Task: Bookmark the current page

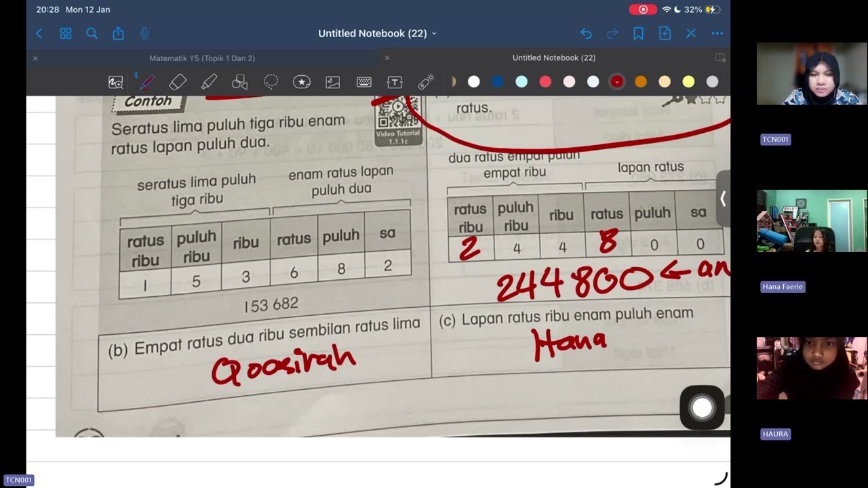Action: pos(638,33)
